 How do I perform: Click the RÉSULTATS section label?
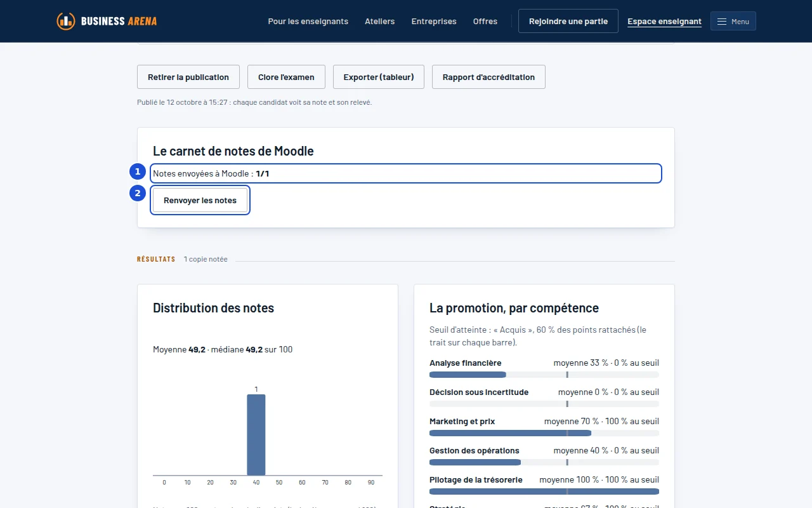tap(156, 259)
